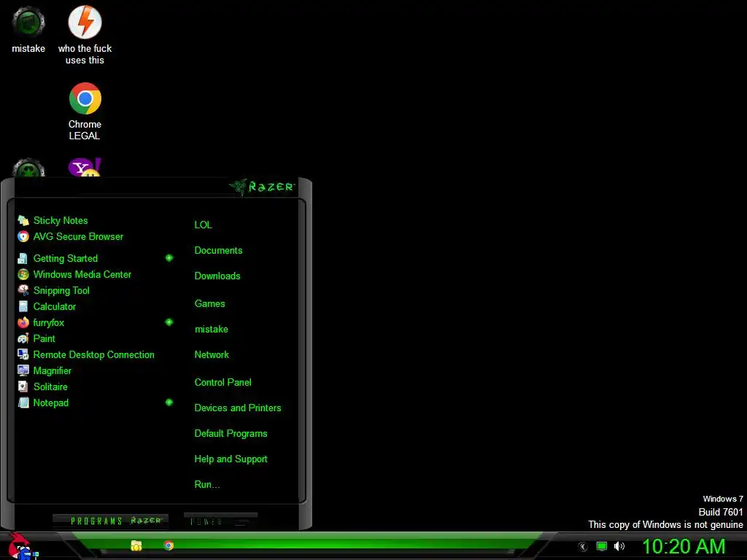
Task: Click the Magnifier icon
Action: click(x=23, y=371)
